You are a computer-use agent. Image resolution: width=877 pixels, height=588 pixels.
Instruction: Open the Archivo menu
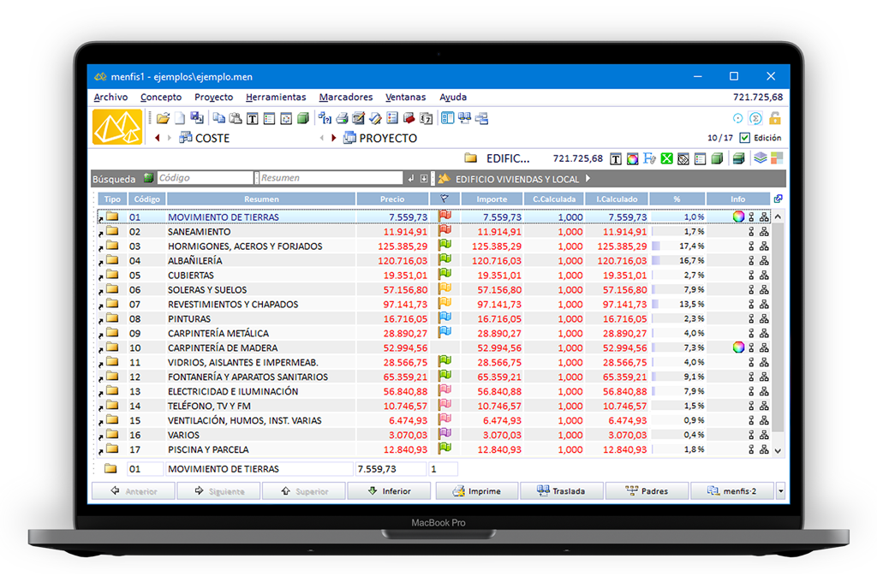pyautogui.click(x=110, y=98)
